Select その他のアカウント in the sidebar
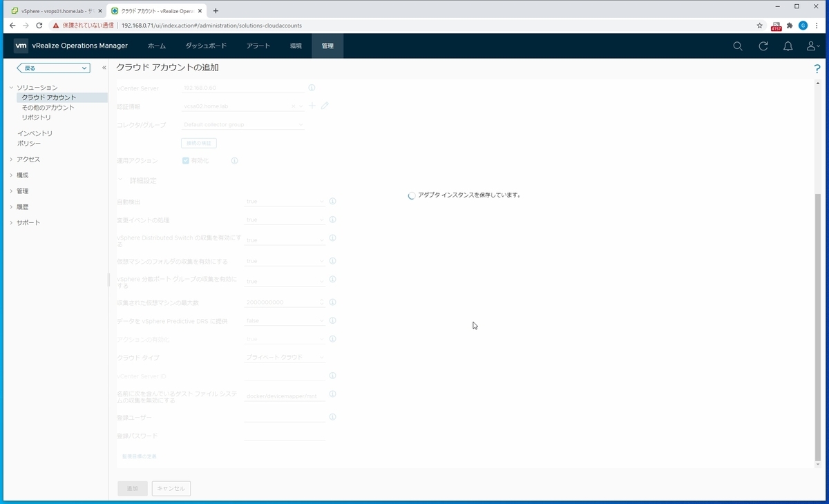Screen dimensions: 829x504 (x=48, y=108)
